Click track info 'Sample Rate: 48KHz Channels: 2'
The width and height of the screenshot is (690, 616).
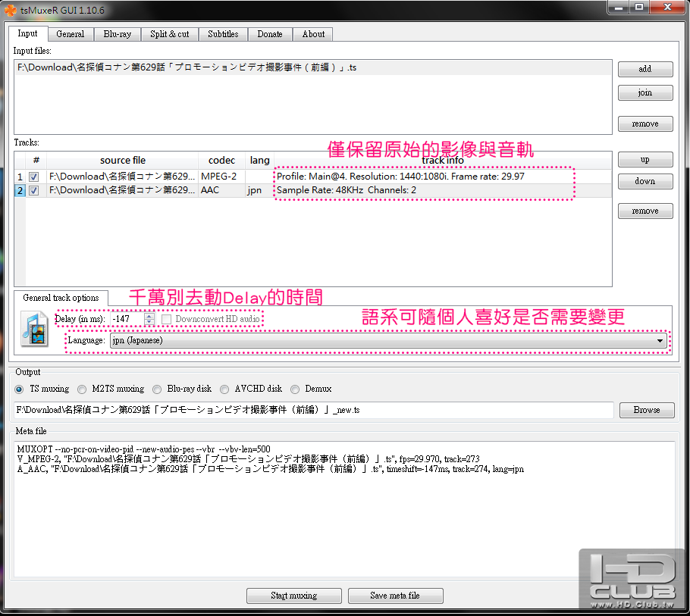347,190
